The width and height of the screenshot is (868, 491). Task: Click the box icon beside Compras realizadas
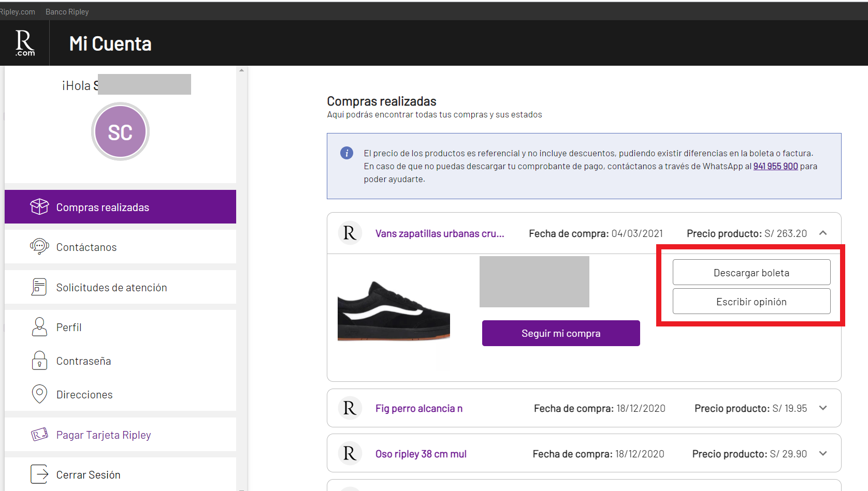tap(39, 206)
